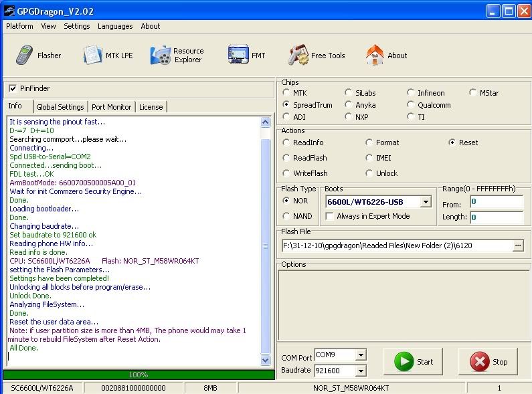Click the Range From input field
Screen dimensions: 532x394
(x=497, y=202)
